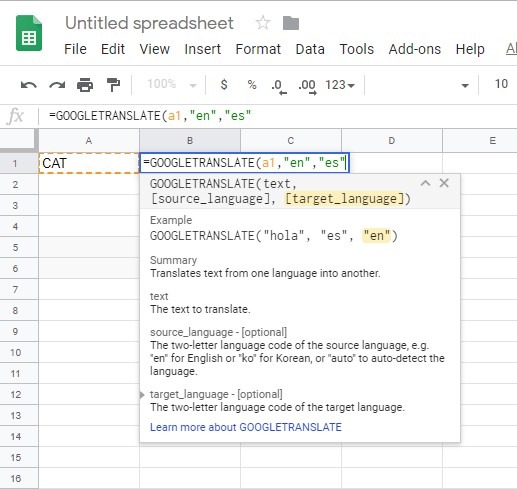Screen dimensions: 517x489
Task: Select row 12 header
Action: (19, 394)
